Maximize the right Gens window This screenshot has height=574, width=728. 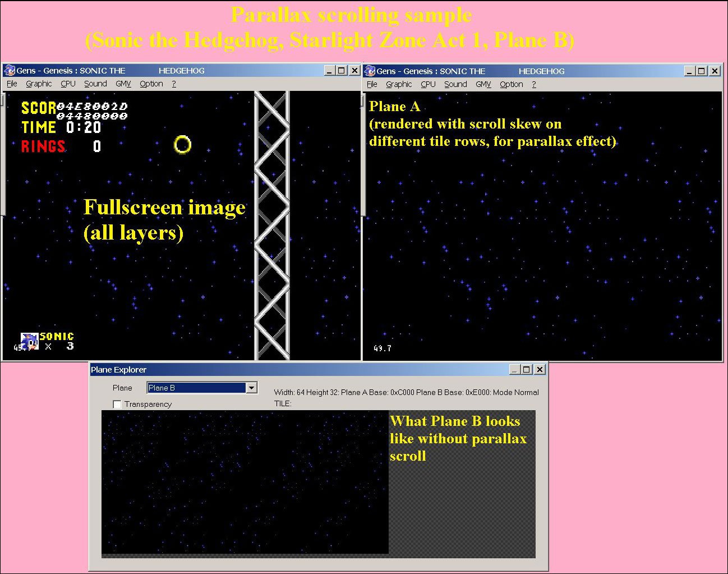pos(701,71)
